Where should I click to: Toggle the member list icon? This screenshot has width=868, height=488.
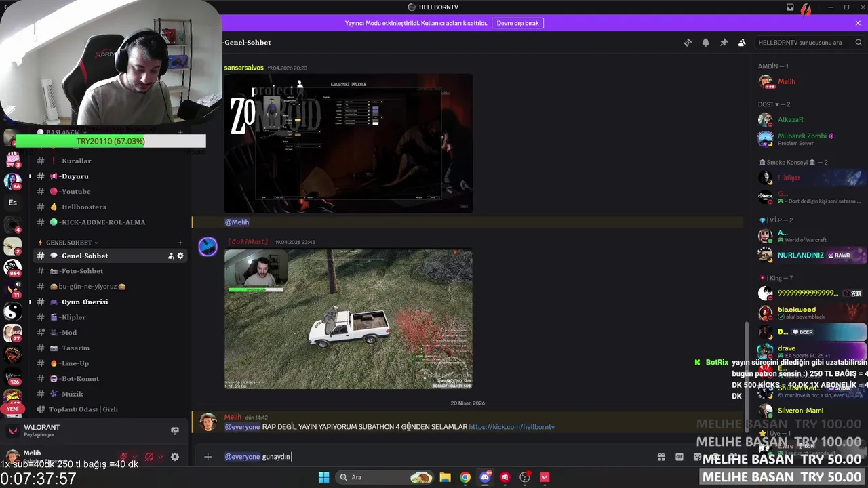742,42
